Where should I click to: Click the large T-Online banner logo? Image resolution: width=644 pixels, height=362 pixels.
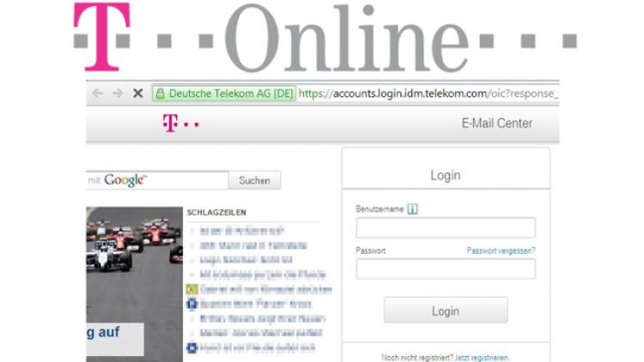[x=325, y=38]
